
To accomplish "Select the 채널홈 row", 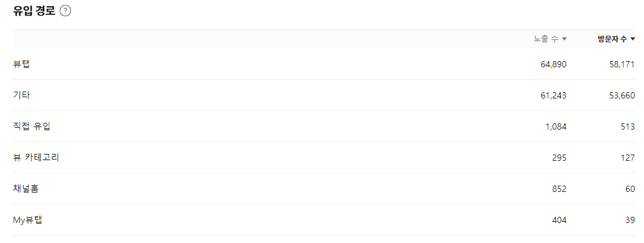I will click(324, 189).
